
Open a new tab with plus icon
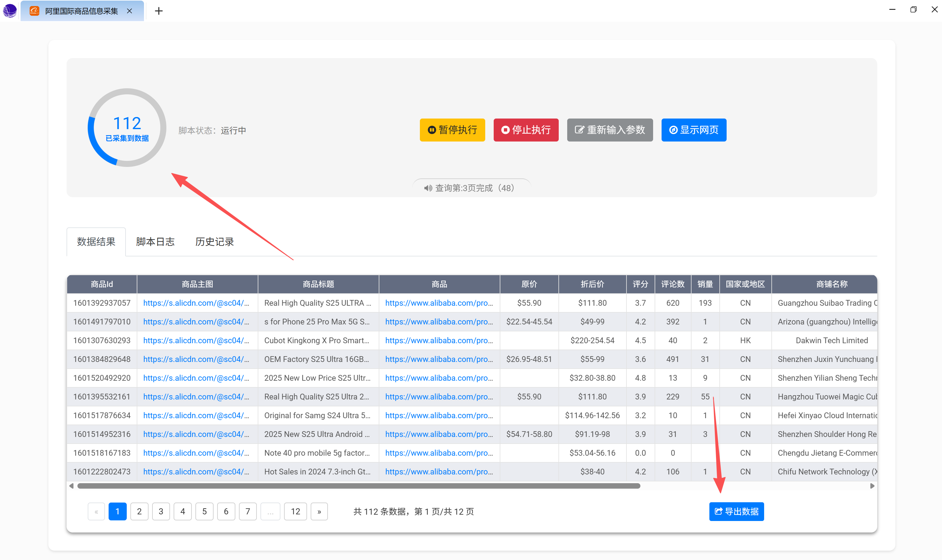pos(159,11)
